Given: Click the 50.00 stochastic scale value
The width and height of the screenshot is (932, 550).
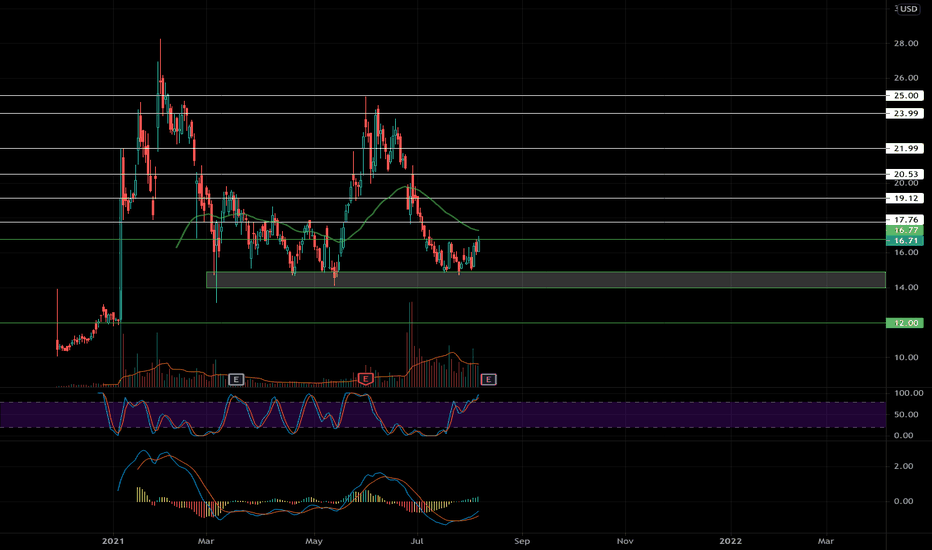Looking at the screenshot, I should 906,414.
